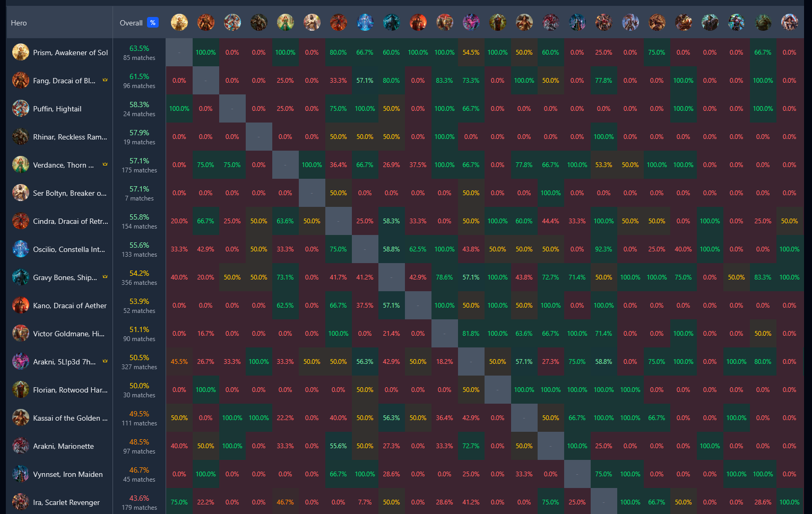Click Ser Boltyn avatar in column header

click(312, 22)
